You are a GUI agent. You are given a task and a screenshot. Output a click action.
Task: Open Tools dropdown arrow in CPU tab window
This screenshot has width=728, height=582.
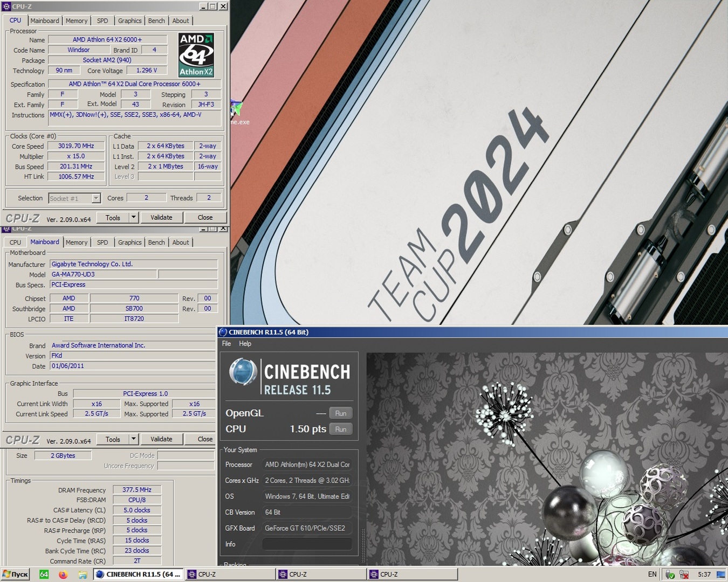(134, 218)
